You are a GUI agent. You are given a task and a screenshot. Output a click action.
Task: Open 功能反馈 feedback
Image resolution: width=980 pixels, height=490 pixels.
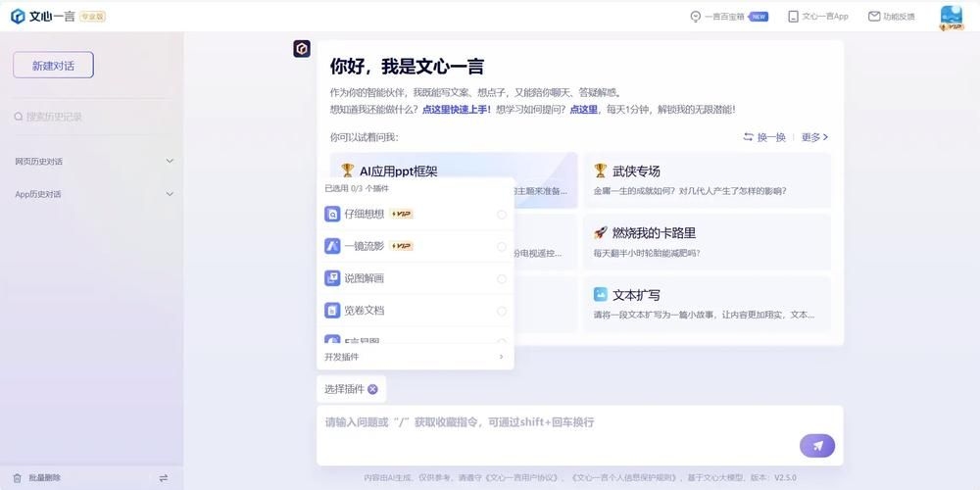892,17
